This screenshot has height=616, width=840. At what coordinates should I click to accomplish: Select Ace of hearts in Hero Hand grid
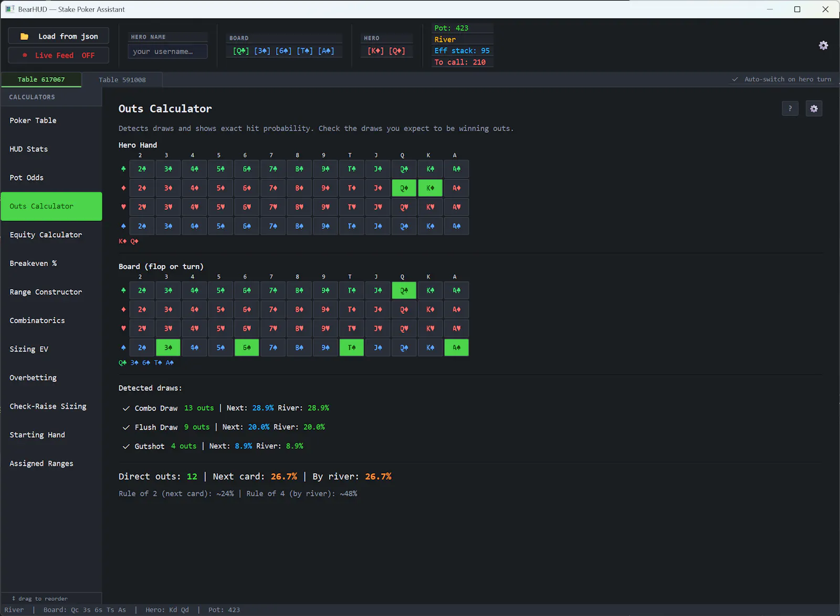tap(456, 207)
